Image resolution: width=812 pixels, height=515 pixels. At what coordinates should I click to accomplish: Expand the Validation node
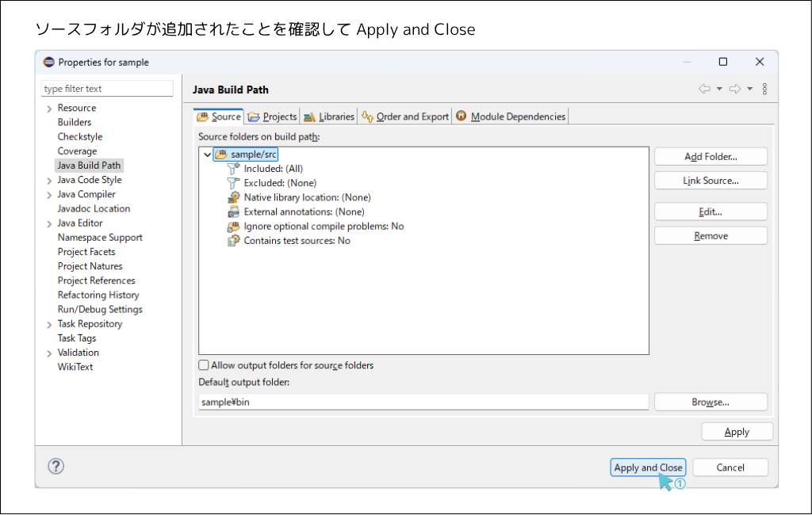click(49, 353)
